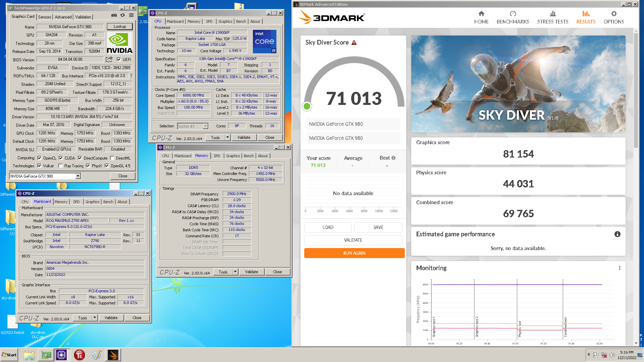Viewport: 644px width, 362px height.
Task: Take a GPU-Z screenshot with camera icon
Action: pyautogui.click(x=114, y=15)
